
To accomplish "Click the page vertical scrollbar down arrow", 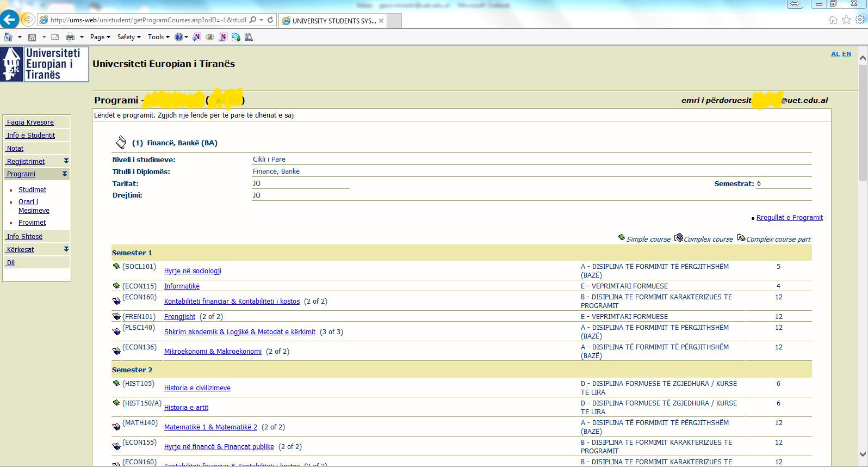I will pyautogui.click(x=863, y=454).
